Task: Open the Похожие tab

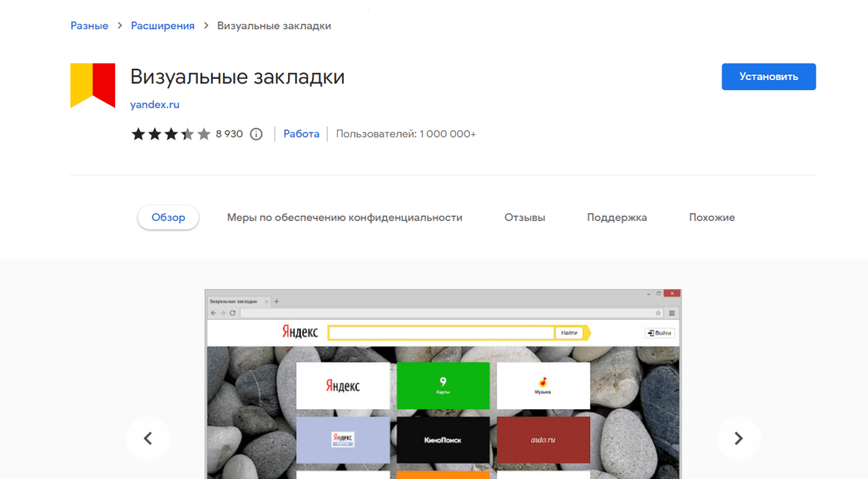Action: tap(712, 218)
